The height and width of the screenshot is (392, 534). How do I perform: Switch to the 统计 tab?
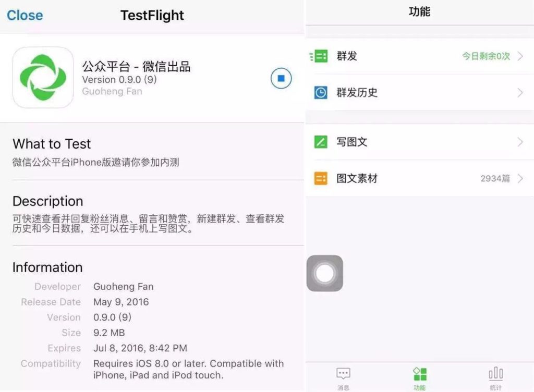coord(495,377)
